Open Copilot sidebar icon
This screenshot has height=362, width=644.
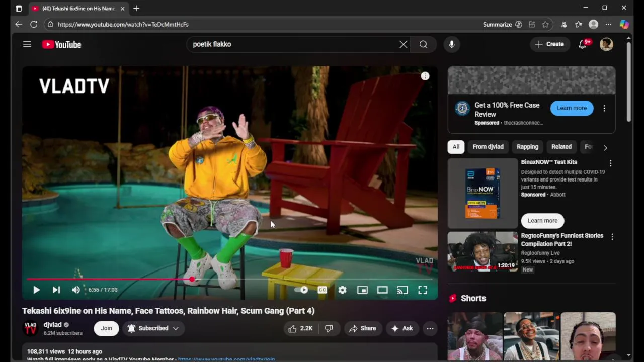click(x=624, y=24)
